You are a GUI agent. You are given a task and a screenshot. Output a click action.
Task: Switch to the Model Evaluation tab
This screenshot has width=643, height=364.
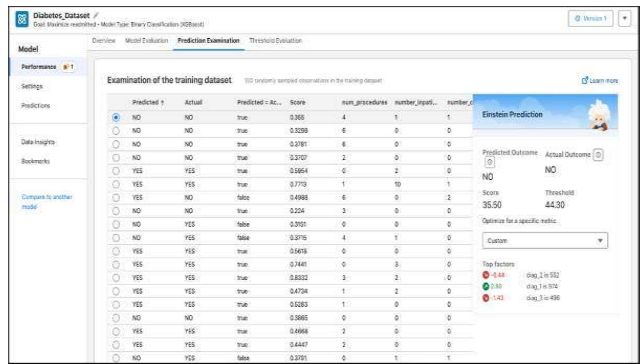pyautogui.click(x=147, y=41)
